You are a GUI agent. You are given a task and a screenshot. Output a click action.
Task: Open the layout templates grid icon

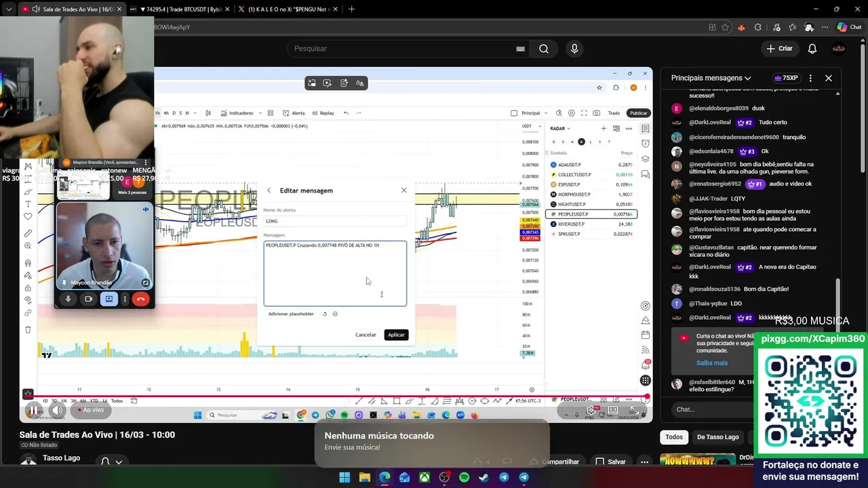(x=270, y=113)
